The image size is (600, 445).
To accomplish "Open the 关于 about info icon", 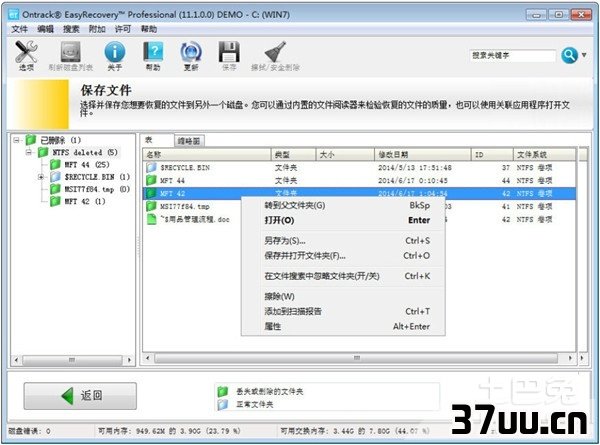I will (115, 52).
